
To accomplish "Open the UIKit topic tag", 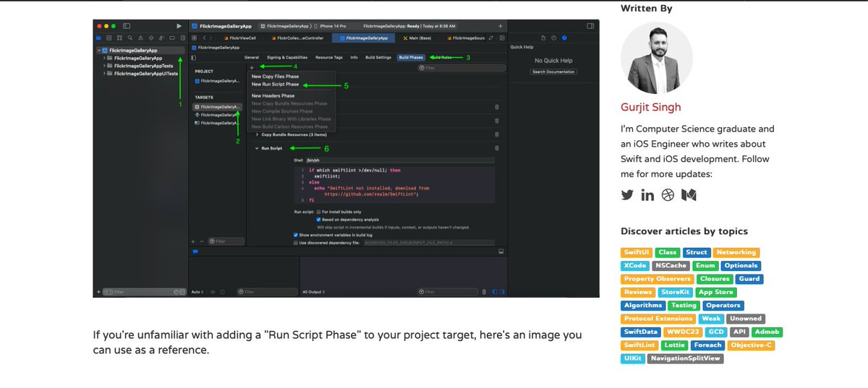I will (632, 358).
